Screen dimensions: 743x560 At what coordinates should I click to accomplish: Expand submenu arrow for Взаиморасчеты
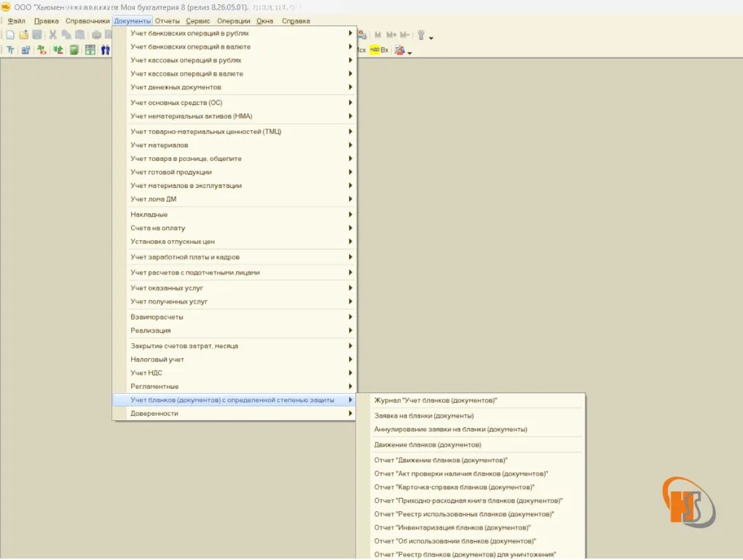click(350, 317)
